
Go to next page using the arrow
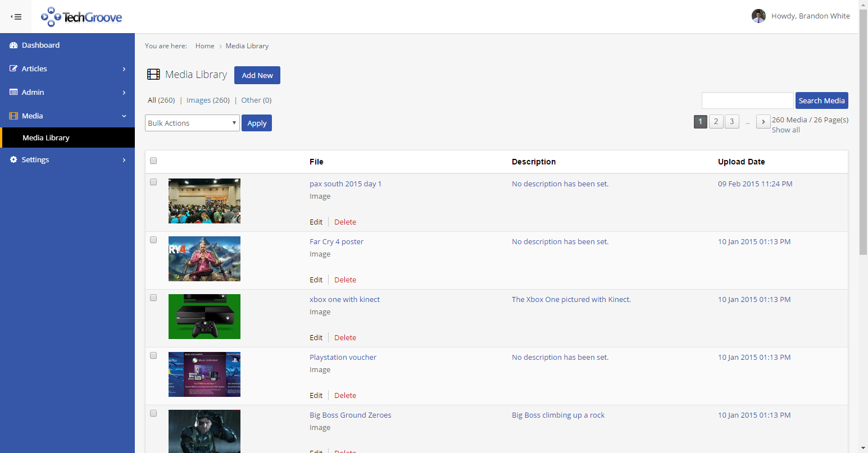tap(763, 122)
